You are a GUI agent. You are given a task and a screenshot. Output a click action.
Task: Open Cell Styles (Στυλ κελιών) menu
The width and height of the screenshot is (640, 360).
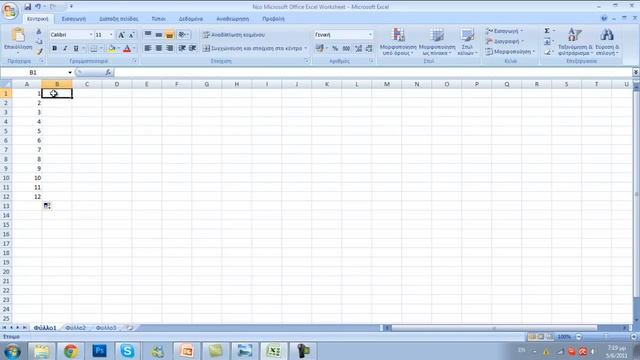(467, 42)
